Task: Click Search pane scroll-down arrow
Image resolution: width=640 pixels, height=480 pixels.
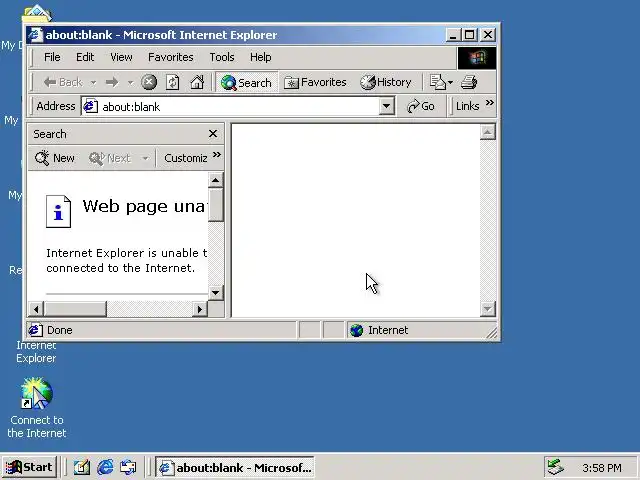Action: (x=216, y=293)
